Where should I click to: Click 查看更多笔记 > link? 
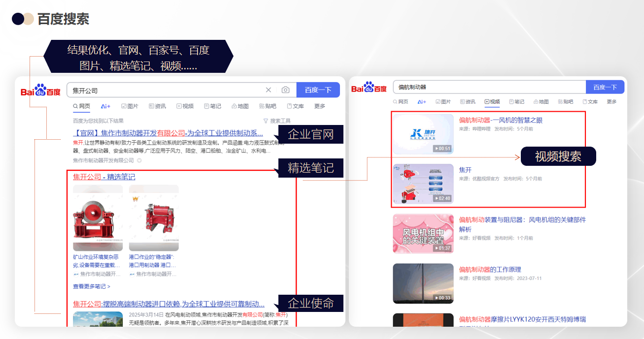[x=92, y=286]
